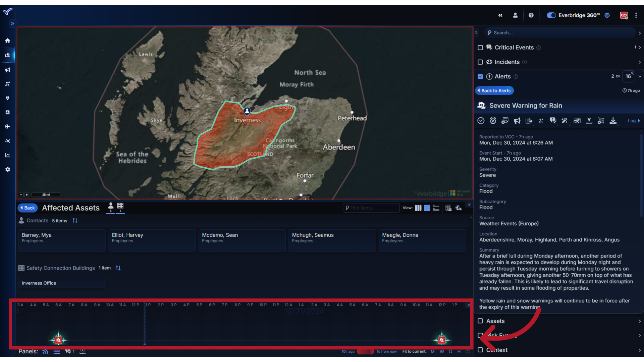644x362 pixels.
Task: Open the analytics chart icon in the sidebar
Action: (x=7, y=155)
